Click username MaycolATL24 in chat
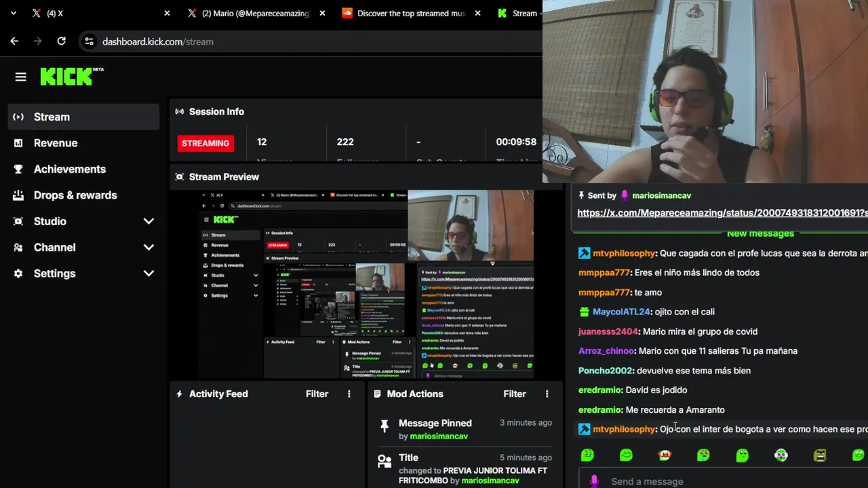The width and height of the screenshot is (868, 488). click(x=621, y=312)
